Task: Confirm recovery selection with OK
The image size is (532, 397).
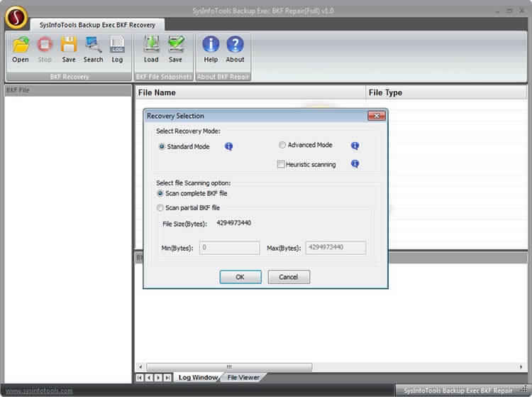Action: 240,277
